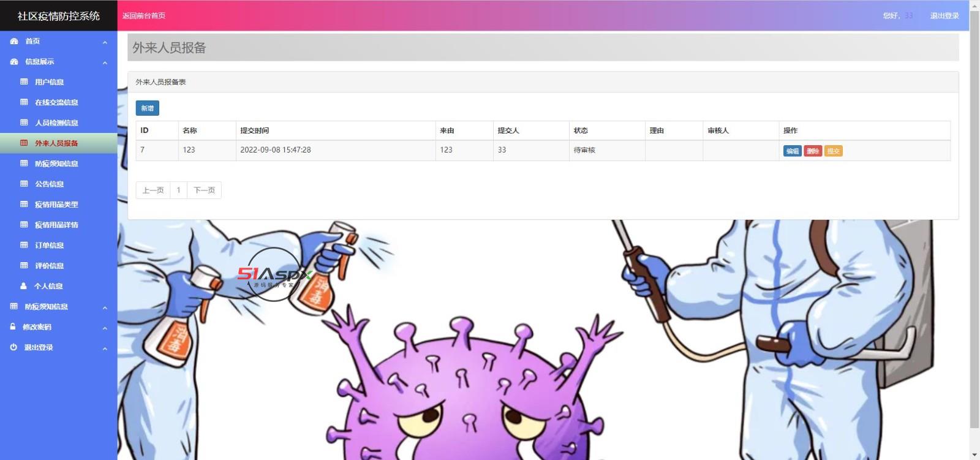Click the username 33 in the top header
This screenshot has width=980, height=460.
click(909, 15)
